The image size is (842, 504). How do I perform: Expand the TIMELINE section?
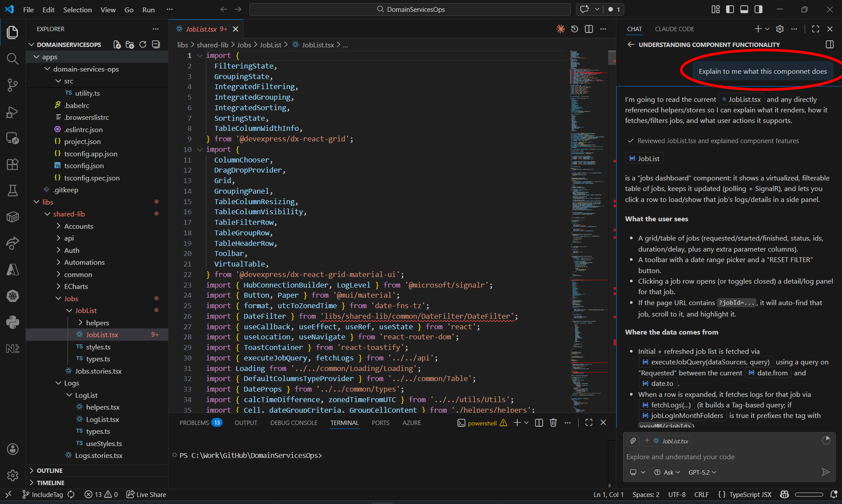(x=50, y=482)
